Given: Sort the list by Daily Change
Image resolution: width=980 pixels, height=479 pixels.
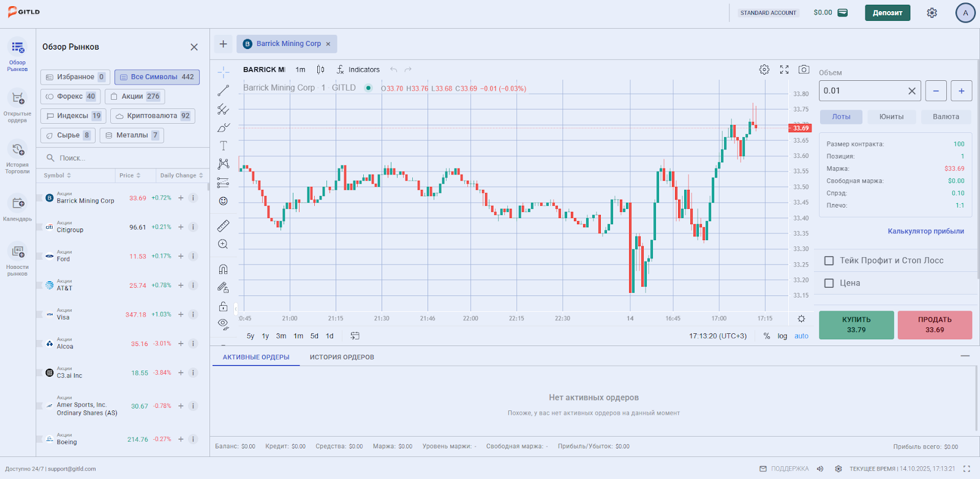Looking at the screenshot, I should point(181,176).
